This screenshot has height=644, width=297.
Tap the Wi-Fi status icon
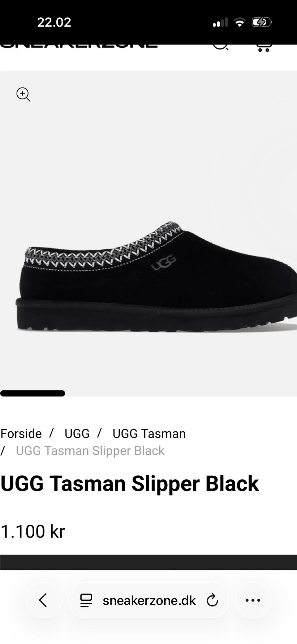(239, 22)
